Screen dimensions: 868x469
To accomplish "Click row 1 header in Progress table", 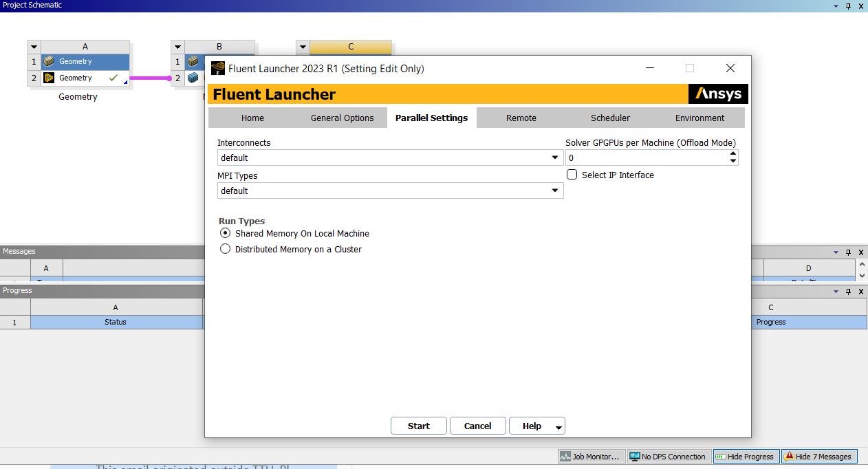I will coord(15,322).
